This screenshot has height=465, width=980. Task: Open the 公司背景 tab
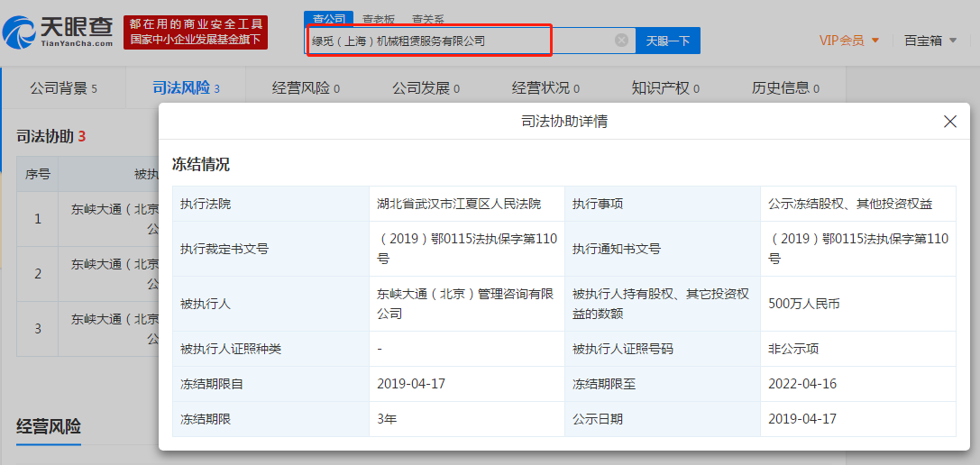click(x=63, y=88)
